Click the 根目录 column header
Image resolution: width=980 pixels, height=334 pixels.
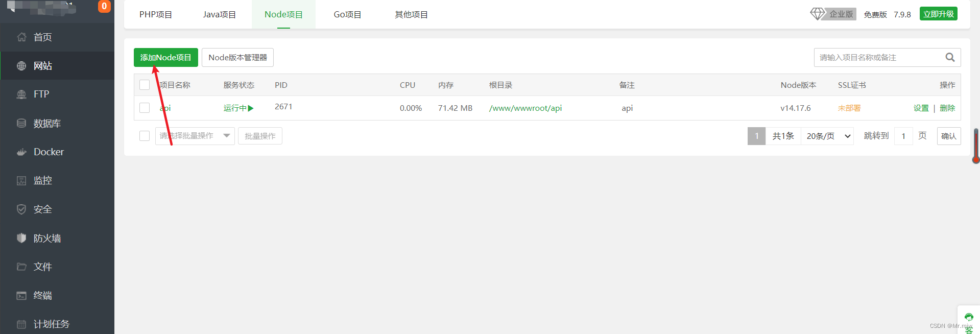coord(500,85)
